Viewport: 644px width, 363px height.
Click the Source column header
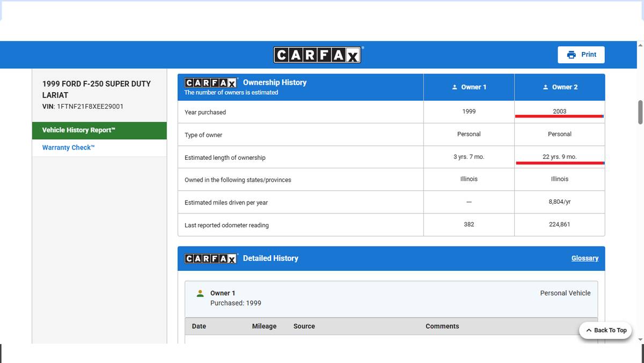point(304,326)
